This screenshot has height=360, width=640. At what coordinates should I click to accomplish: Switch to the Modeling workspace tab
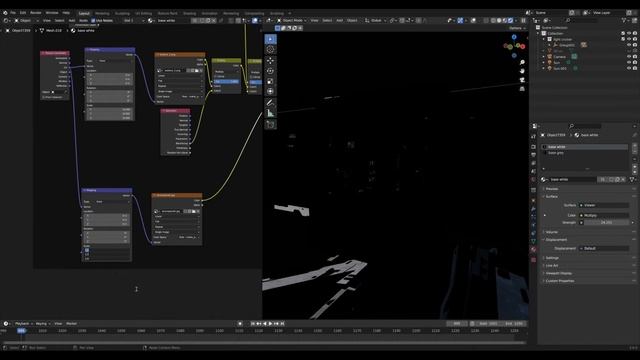[x=102, y=13]
